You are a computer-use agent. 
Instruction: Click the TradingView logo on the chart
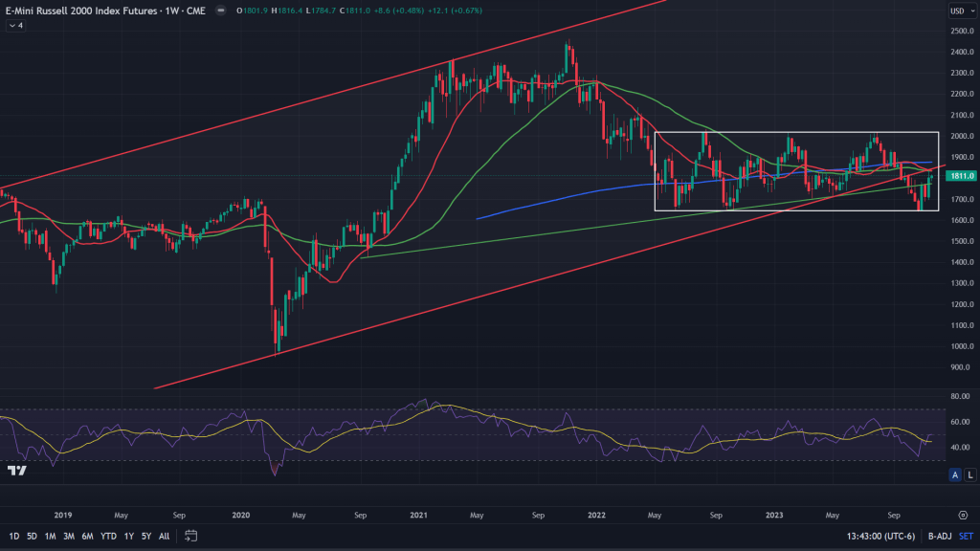tap(15, 471)
